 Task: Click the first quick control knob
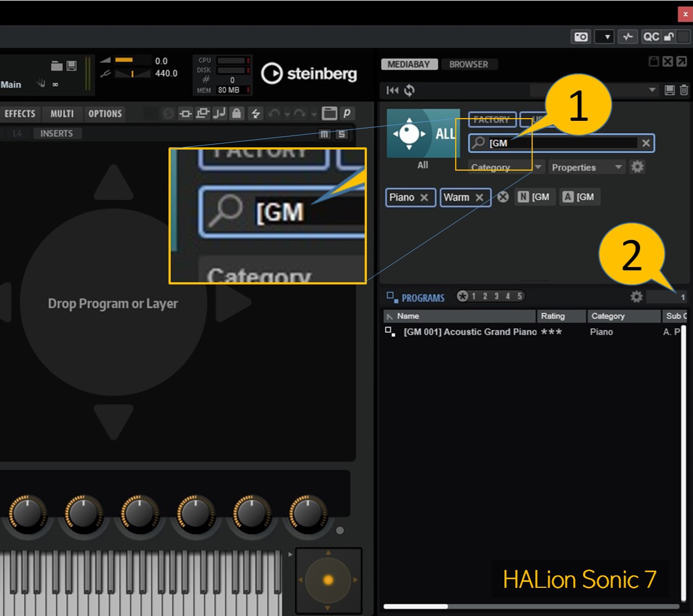coord(27,513)
